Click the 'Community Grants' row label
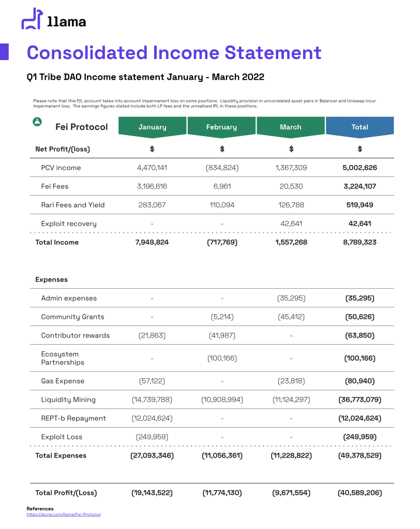Screen dimensions: 420x529 [72, 317]
